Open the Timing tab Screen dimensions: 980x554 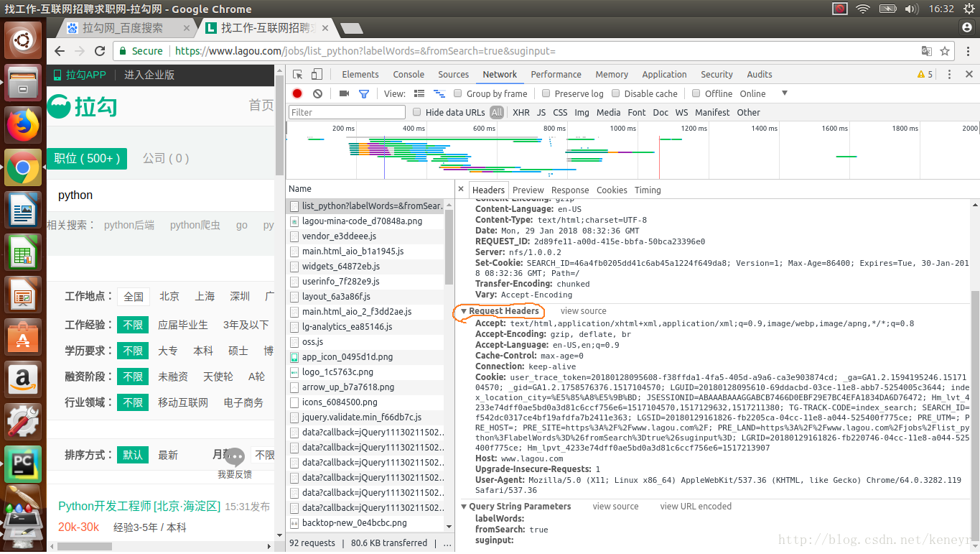point(648,190)
